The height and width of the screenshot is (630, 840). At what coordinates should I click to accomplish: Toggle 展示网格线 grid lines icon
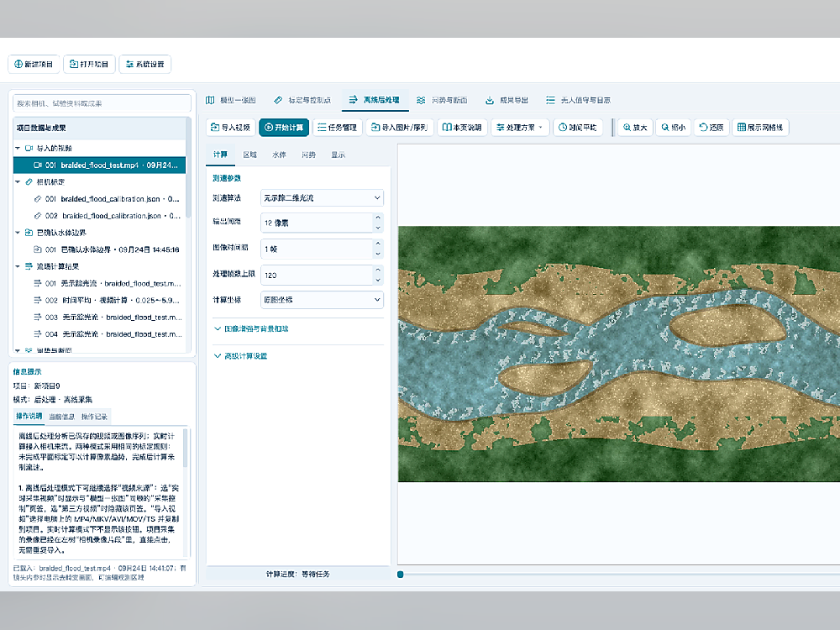(x=760, y=128)
